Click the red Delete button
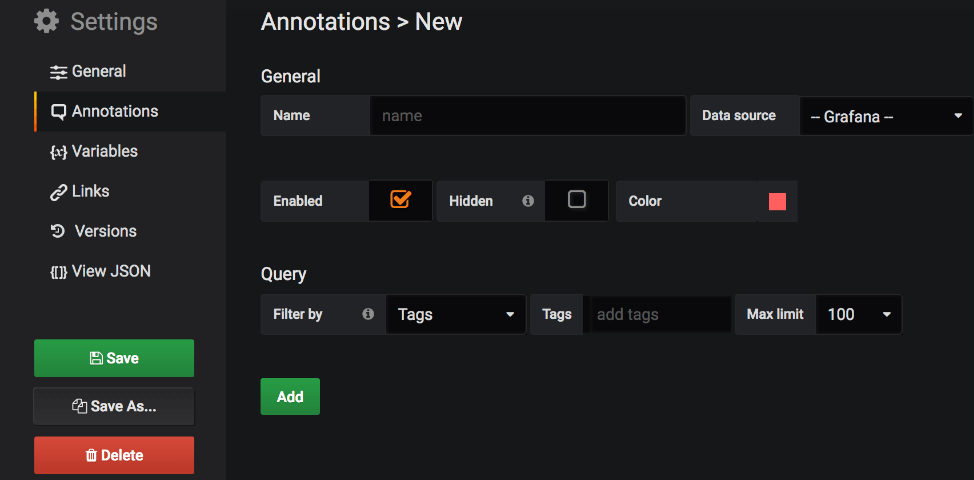 (x=114, y=455)
